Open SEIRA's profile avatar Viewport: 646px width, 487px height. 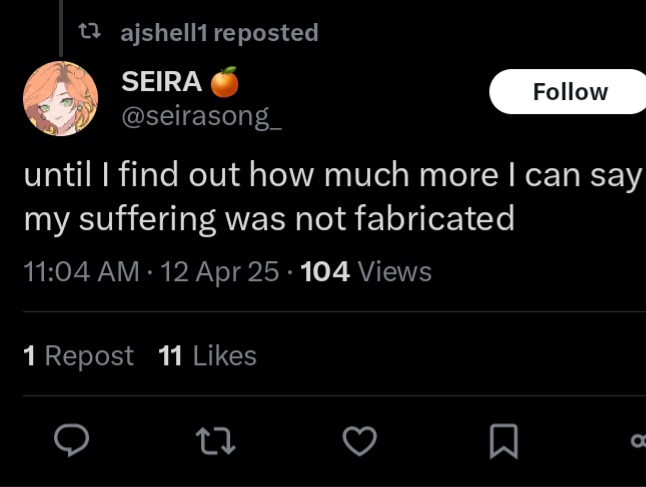[x=61, y=98]
